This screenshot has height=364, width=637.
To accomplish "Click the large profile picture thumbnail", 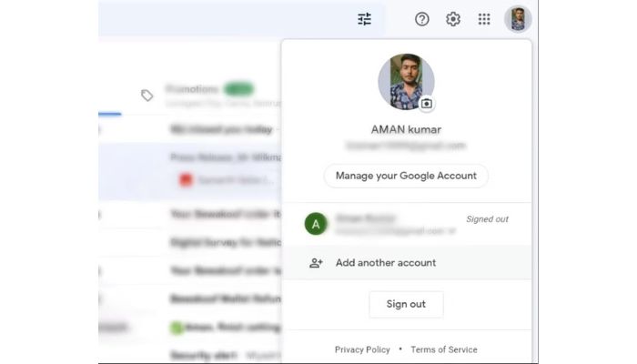I will [406, 82].
